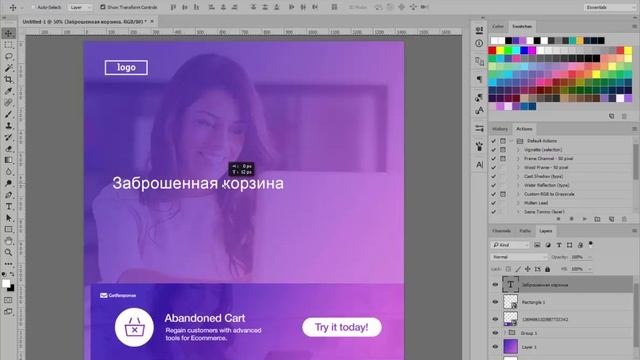The height and width of the screenshot is (360, 640).
Task: Select the Eyedropper tool
Action: 8,91
